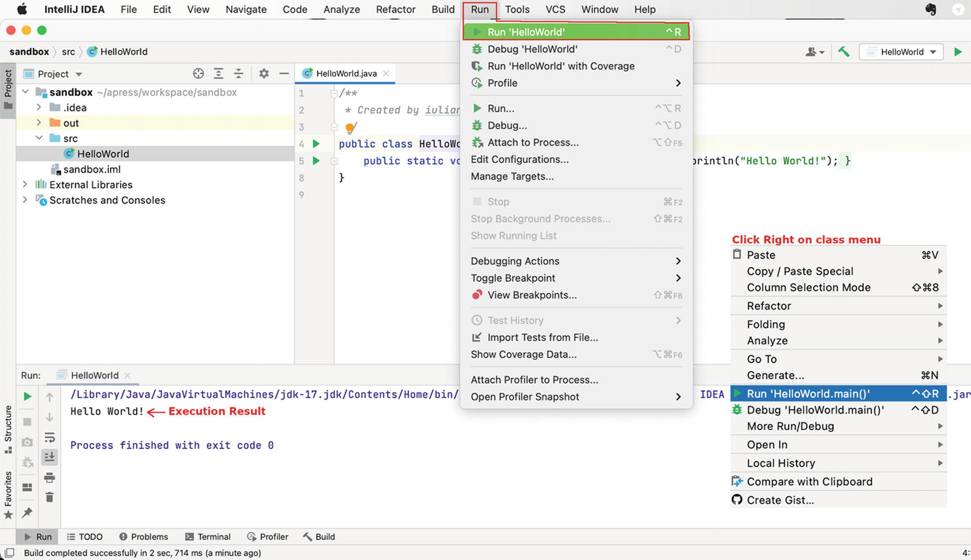The width and height of the screenshot is (971, 560).
Task: Click the pin tab icon in Run panel
Action: [x=27, y=512]
